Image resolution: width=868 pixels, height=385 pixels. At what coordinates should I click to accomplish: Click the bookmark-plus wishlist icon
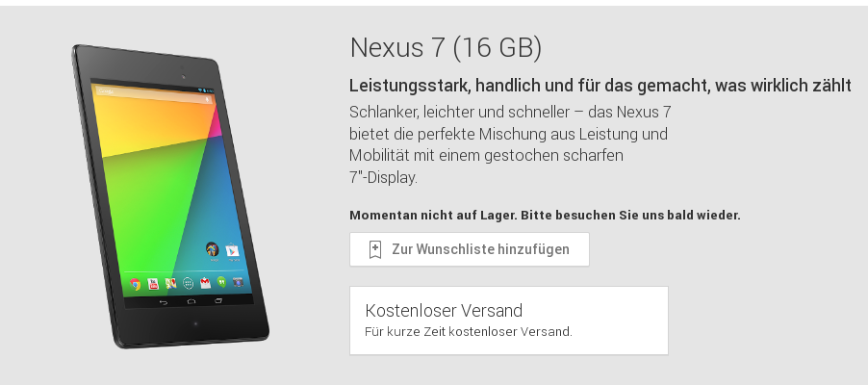point(375,249)
